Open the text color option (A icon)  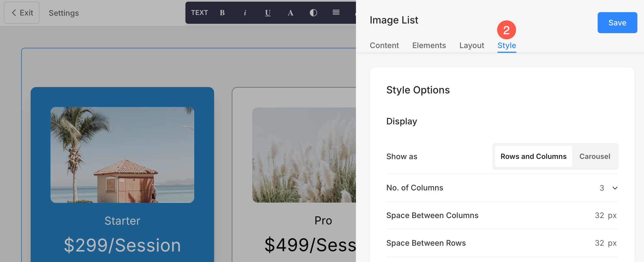point(291,13)
